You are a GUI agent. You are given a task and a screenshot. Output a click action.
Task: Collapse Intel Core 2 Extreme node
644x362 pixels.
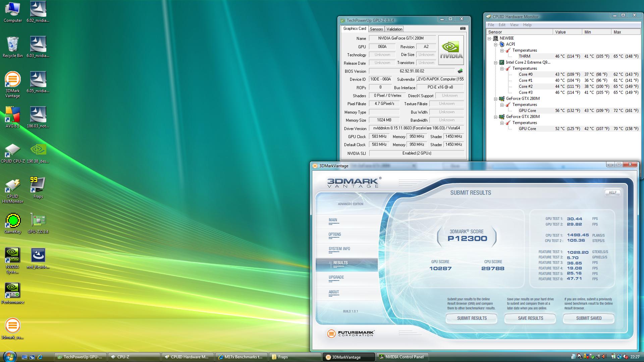coord(495,62)
